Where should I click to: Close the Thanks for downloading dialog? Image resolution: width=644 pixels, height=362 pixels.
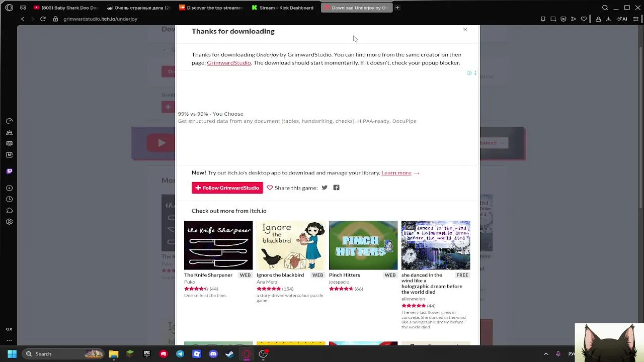tap(465, 30)
